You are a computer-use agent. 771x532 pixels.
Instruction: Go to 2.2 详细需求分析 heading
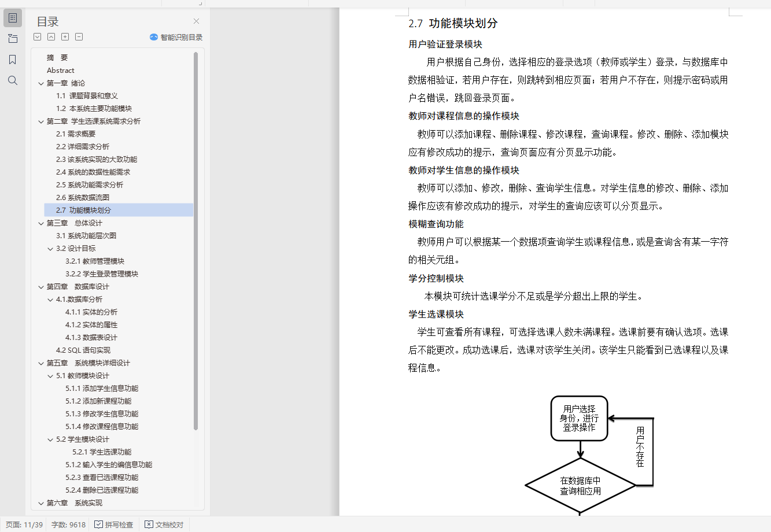[x=83, y=147]
